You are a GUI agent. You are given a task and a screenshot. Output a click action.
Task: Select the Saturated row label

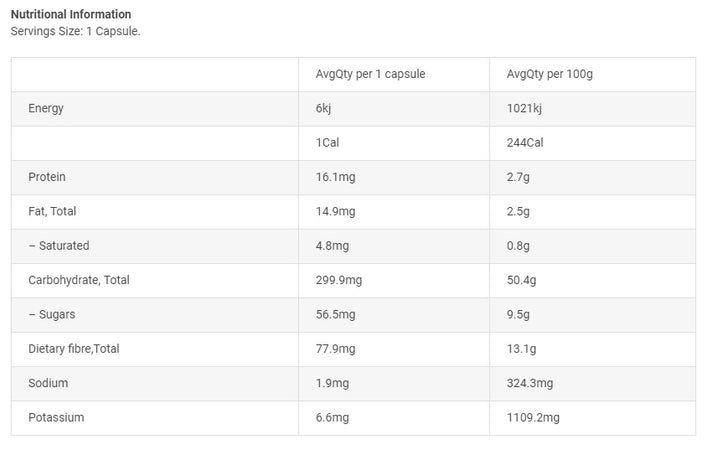pos(59,245)
